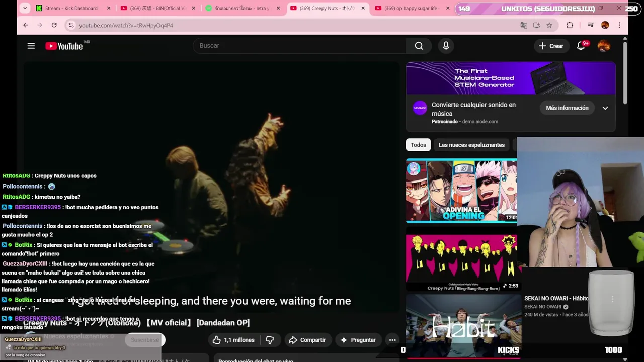Screen dimensions: 644x362
Task: Switch to the letra y lyrics tab
Action: [243, 8]
